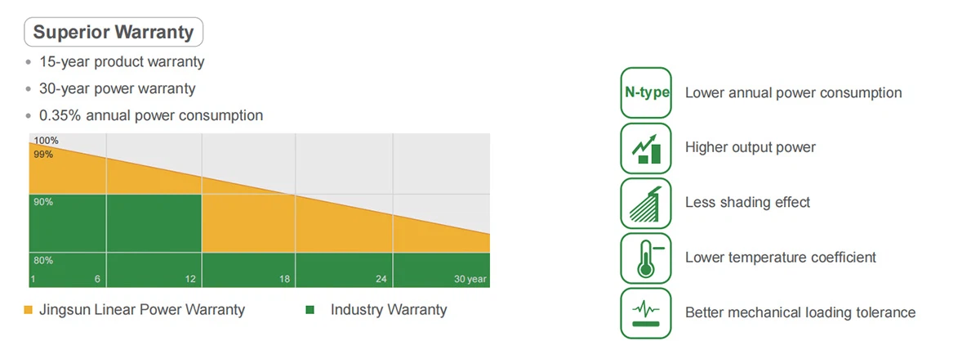Click the 18 year axis marker

click(285, 280)
